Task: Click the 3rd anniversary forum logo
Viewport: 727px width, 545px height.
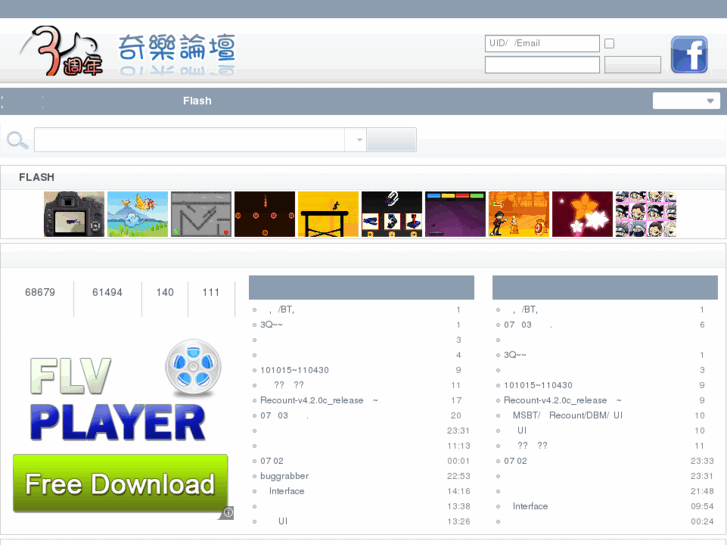Action: pos(61,51)
